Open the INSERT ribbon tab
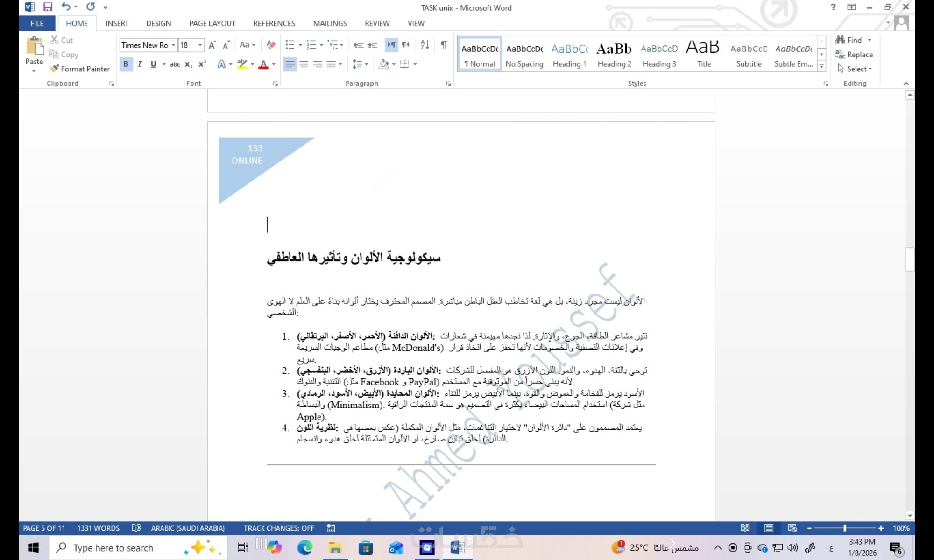Image resolution: width=934 pixels, height=560 pixels. point(117,23)
